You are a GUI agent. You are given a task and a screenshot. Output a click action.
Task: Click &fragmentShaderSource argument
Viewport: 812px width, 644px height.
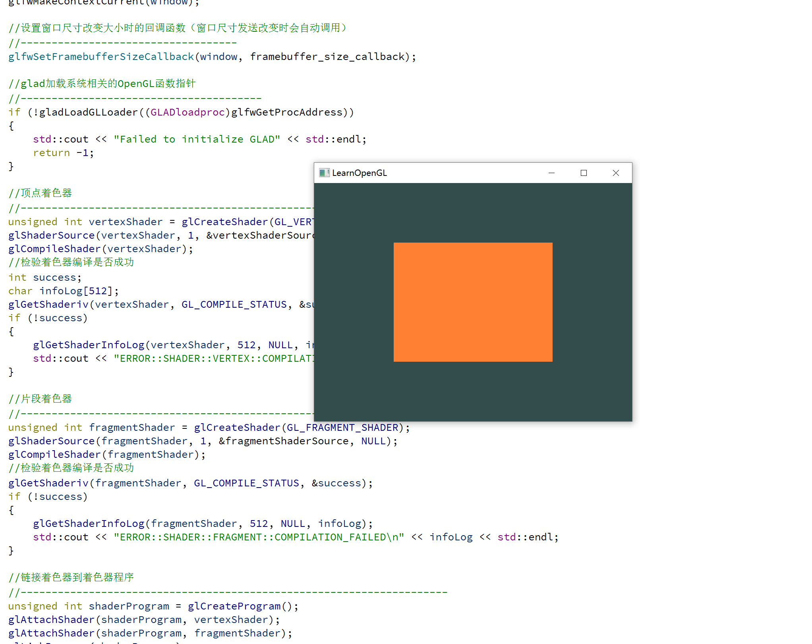[284, 441]
